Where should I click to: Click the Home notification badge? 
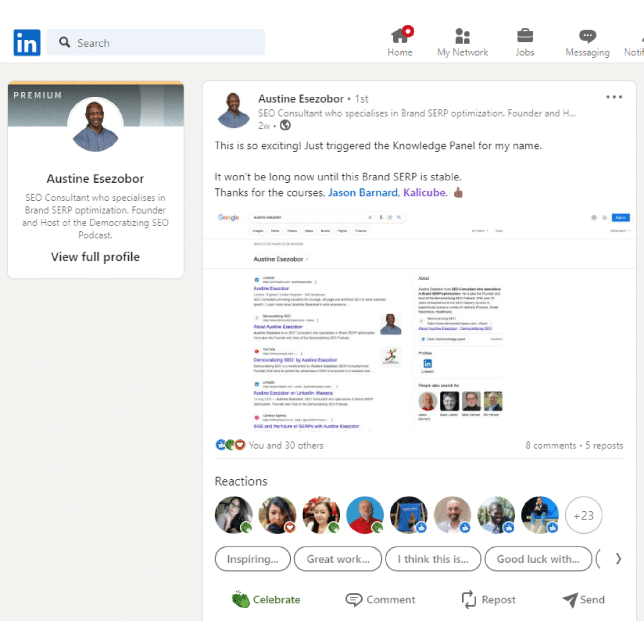[408, 31]
